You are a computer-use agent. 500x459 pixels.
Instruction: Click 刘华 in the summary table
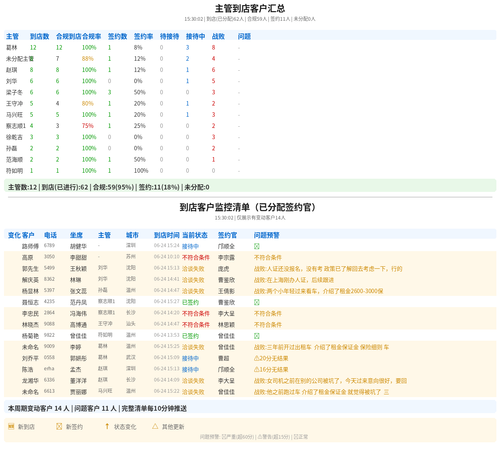pos(11,81)
